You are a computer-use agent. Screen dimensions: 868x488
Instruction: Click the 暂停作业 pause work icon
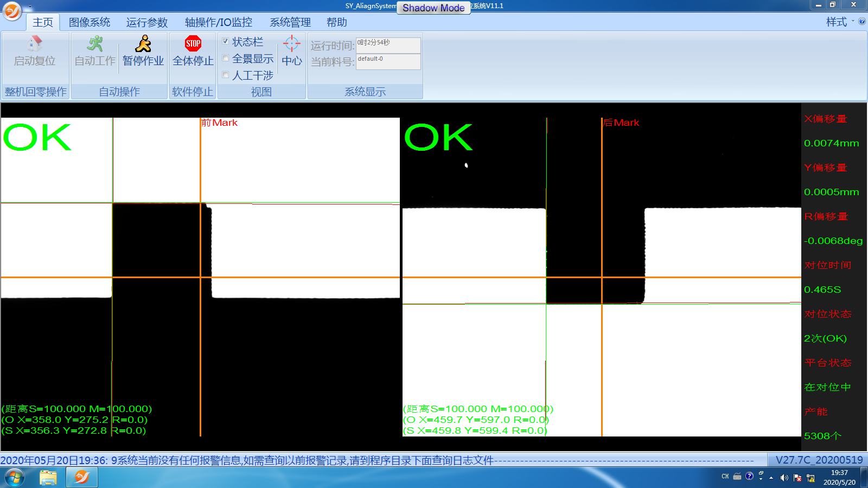[x=143, y=44]
